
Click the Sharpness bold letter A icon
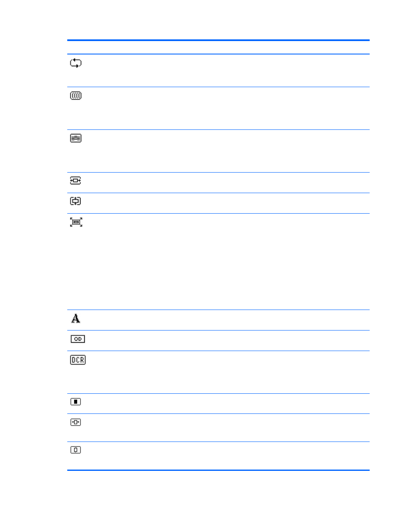(75, 318)
